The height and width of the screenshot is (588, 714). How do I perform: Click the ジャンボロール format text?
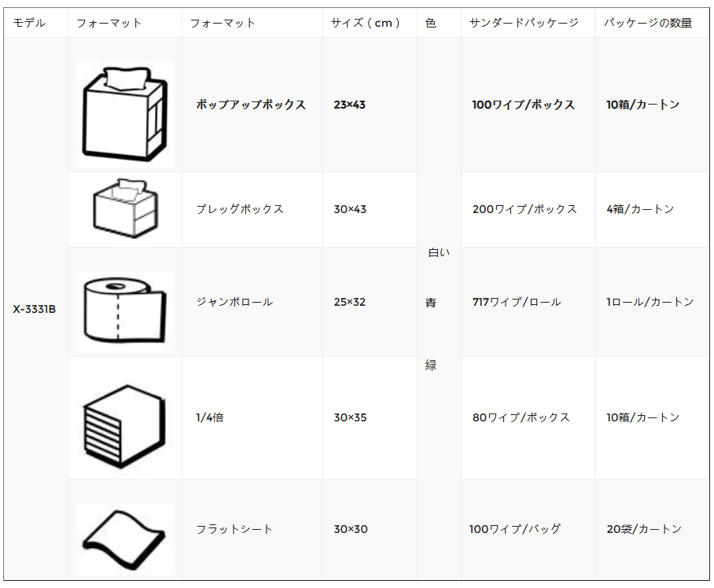pyautogui.click(x=234, y=302)
